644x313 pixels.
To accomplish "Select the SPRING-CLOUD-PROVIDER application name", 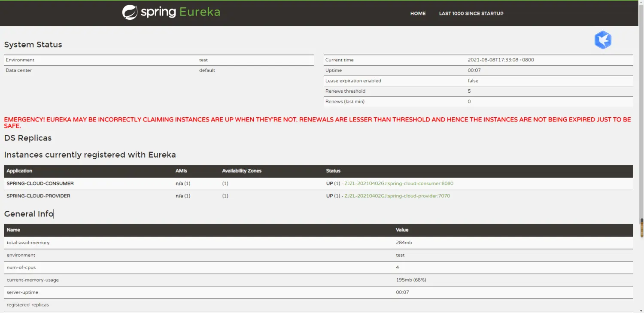I will click(x=38, y=196).
